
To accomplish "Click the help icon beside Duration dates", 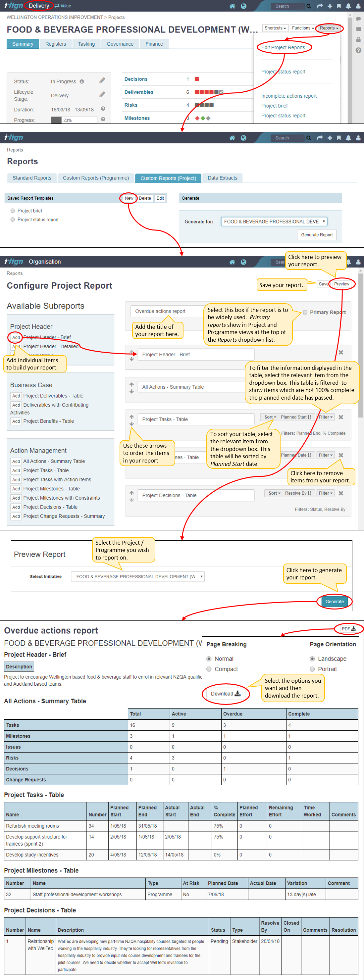I will (x=103, y=109).
